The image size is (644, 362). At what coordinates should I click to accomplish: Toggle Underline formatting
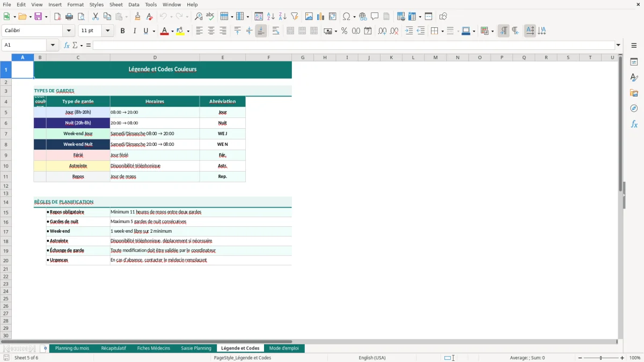(145, 31)
